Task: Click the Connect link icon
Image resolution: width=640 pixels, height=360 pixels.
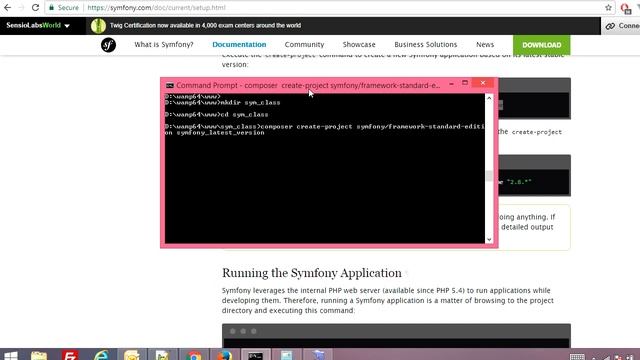Action: click(610, 26)
